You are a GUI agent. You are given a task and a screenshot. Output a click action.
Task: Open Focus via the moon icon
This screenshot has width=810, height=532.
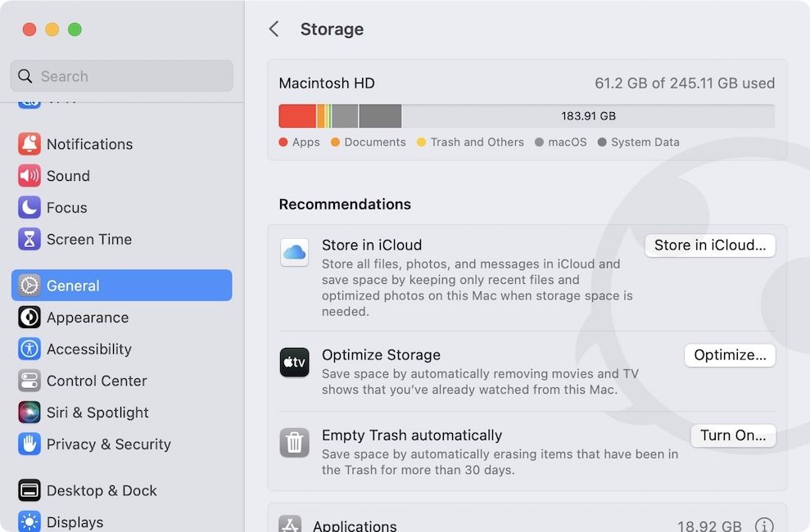click(x=29, y=208)
